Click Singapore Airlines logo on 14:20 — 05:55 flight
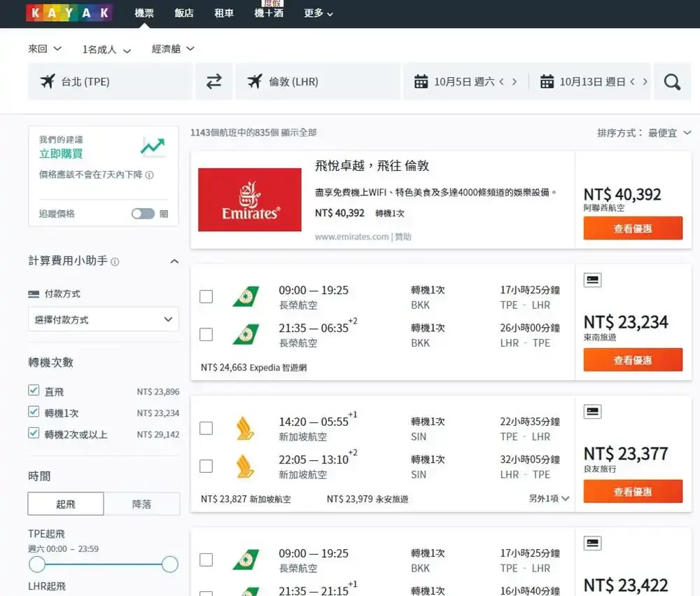The width and height of the screenshot is (700, 596). pos(245,429)
